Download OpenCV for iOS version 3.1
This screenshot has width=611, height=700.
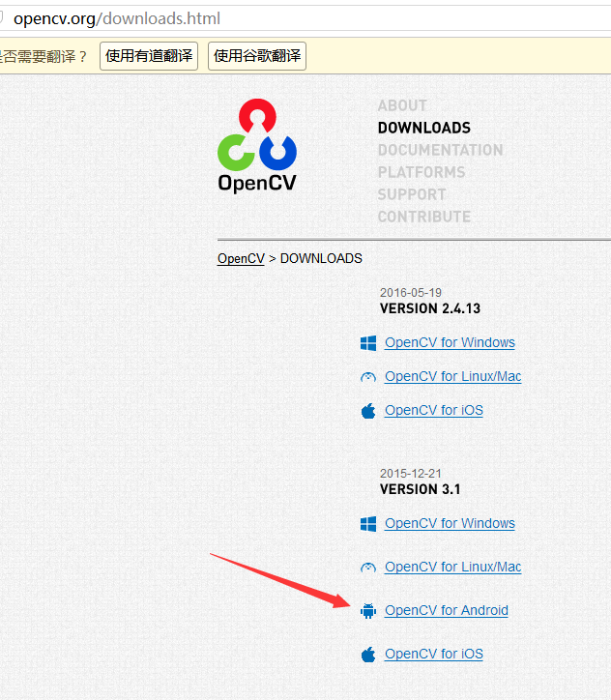click(x=434, y=654)
